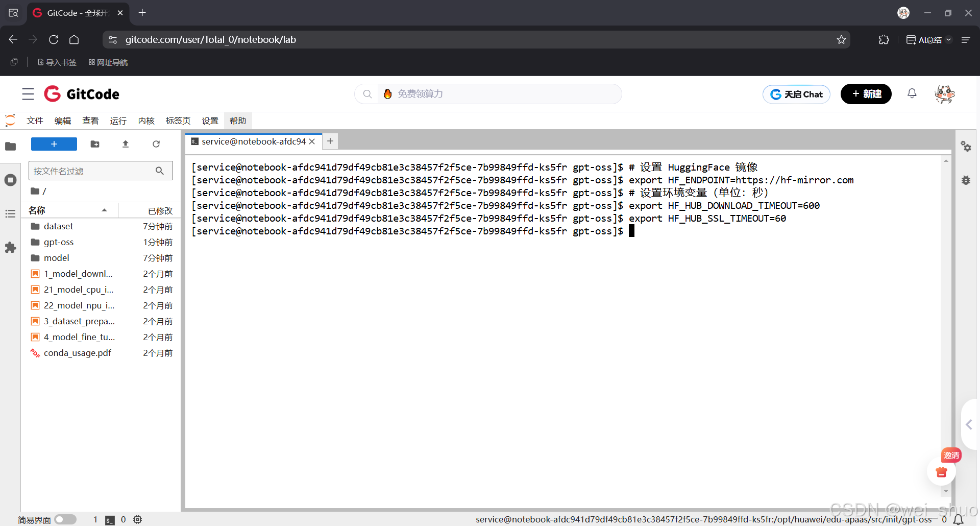Open running terminals and kernels sidebar
Screen dimensions: 980x526
coord(10,180)
